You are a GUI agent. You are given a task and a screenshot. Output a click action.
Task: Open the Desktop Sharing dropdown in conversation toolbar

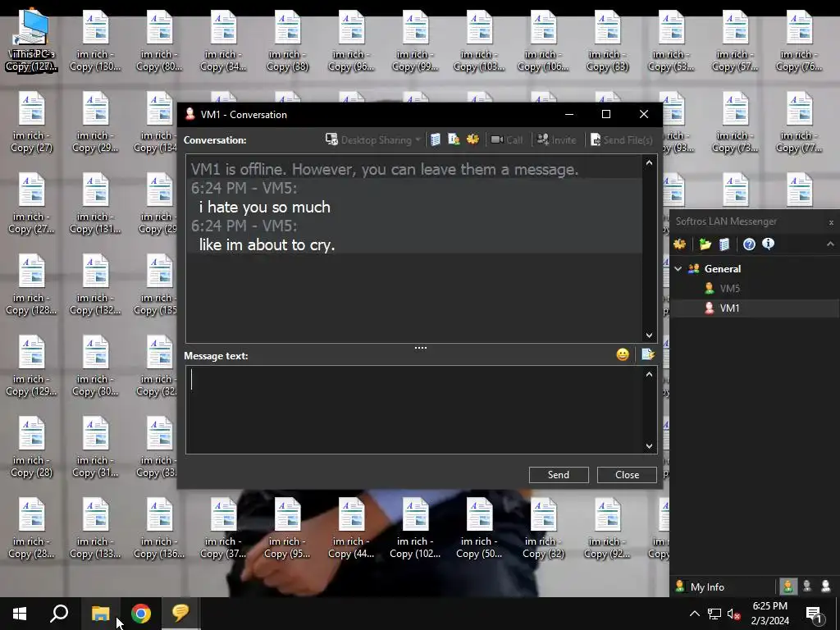pos(373,139)
